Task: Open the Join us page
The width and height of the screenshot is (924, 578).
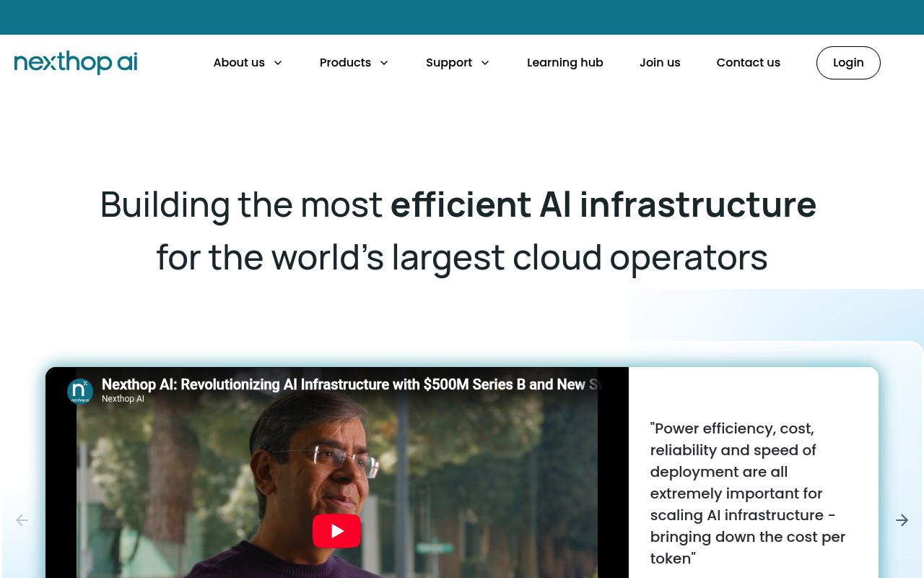Action: pos(660,63)
